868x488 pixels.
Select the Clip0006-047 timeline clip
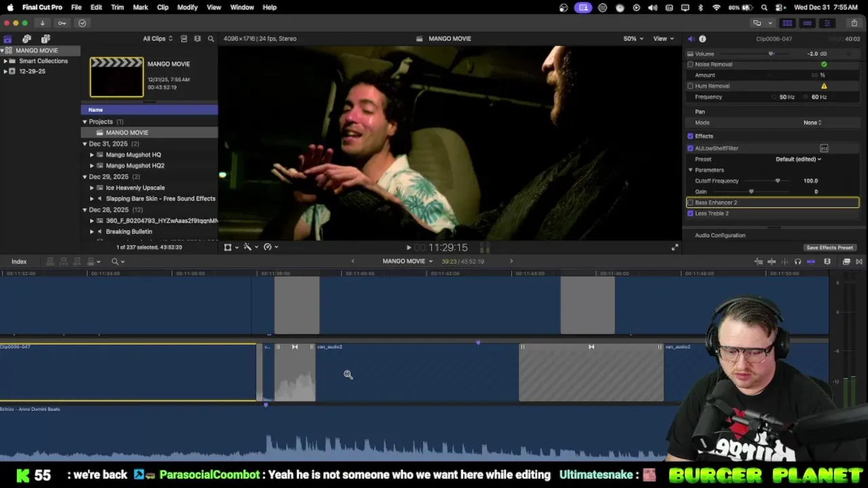coord(127,373)
